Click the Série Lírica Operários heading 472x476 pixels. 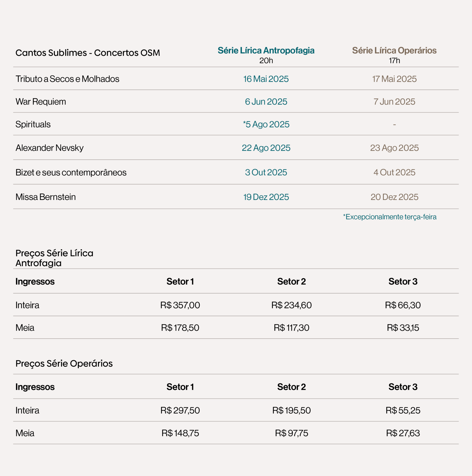(x=394, y=50)
